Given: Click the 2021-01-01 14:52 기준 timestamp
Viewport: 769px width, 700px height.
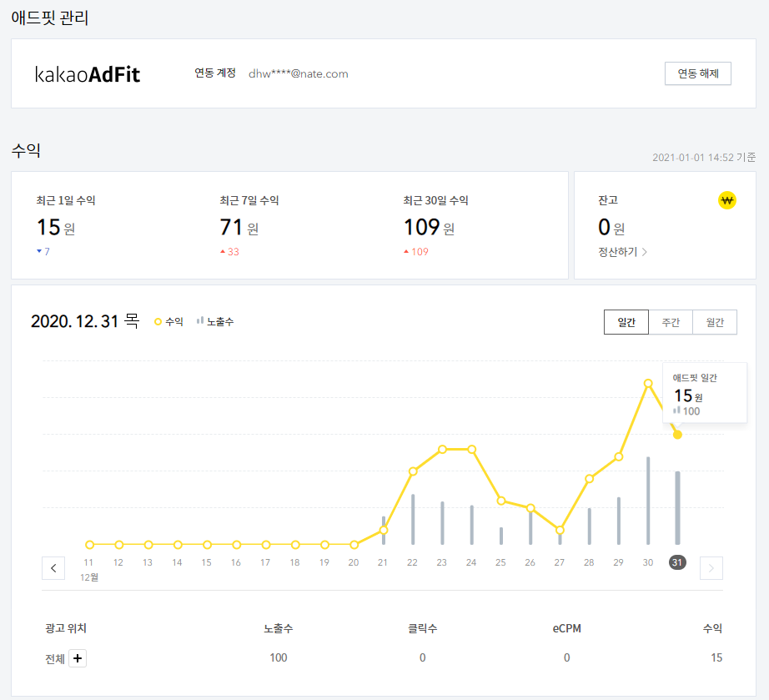Looking at the screenshot, I should click(704, 158).
